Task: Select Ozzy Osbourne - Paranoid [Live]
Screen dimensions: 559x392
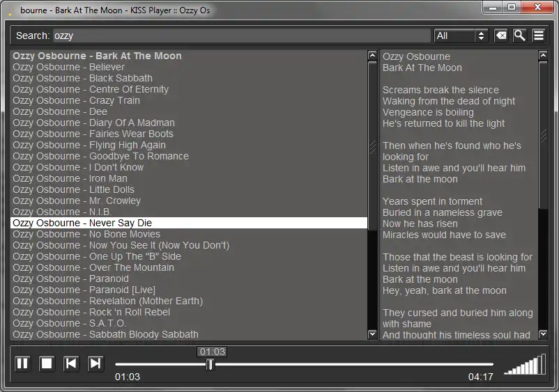Action: click(x=189, y=290)
